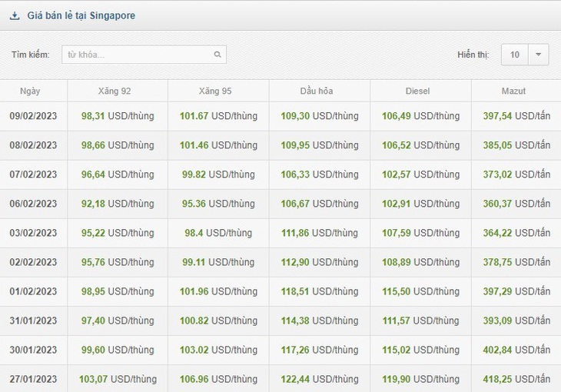
Task: Click the Xăng 95 price 106.96 USD/thùng
Action: point(218,379)
